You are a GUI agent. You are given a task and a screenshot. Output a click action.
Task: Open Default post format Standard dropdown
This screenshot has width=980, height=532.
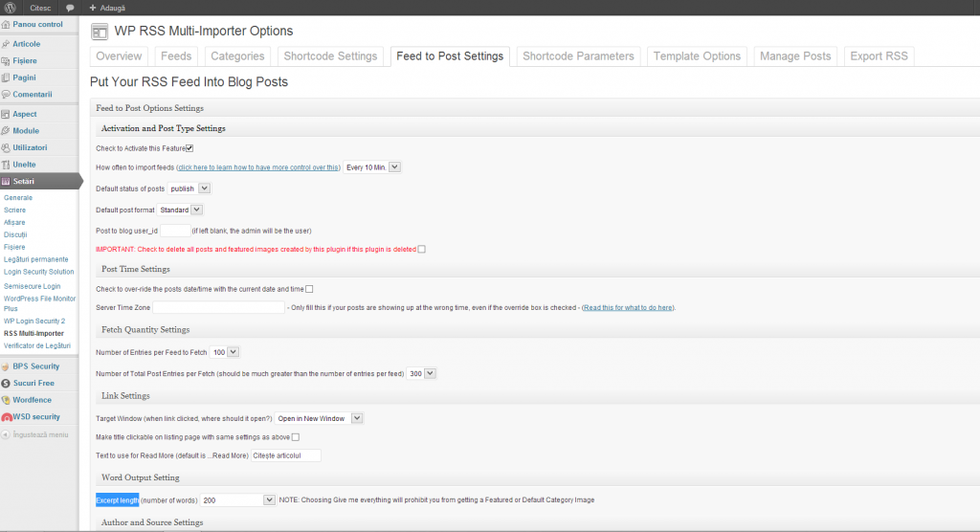180,210
